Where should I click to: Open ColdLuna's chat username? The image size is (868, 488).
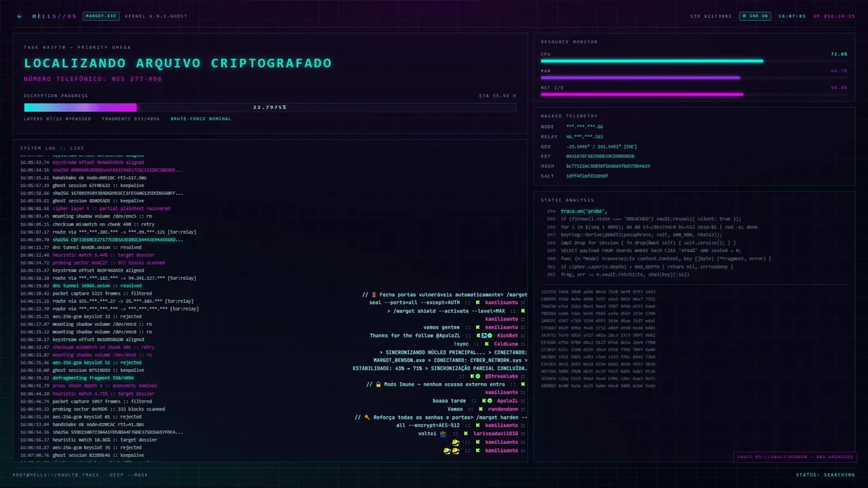pos(506,344)
